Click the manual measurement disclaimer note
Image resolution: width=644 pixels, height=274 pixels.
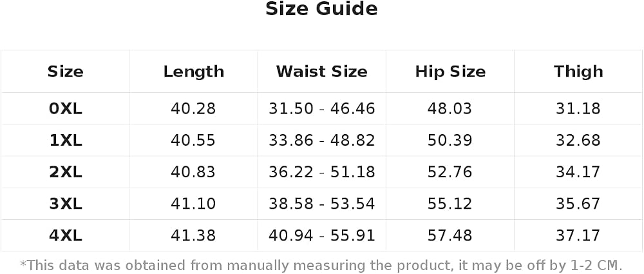[x=321, y=264]
